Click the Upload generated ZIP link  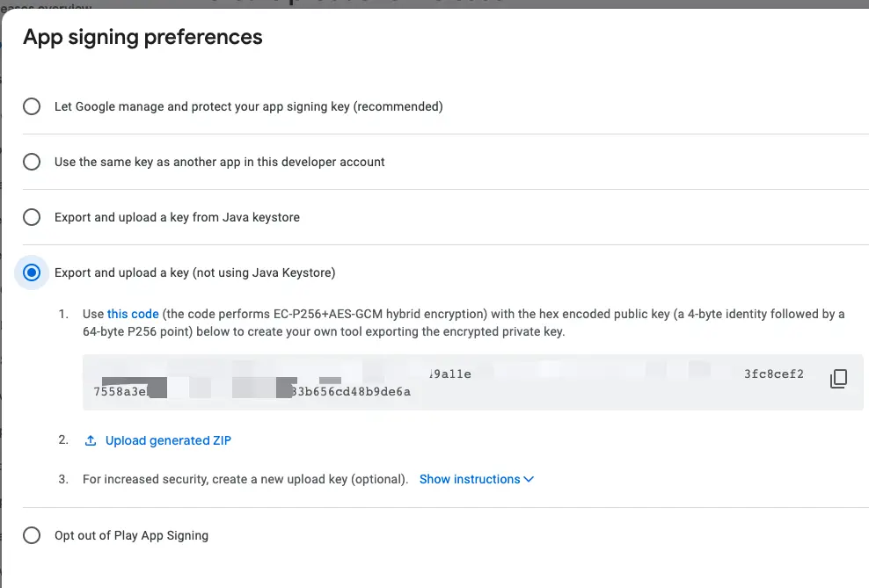click(x=168, y=440)
